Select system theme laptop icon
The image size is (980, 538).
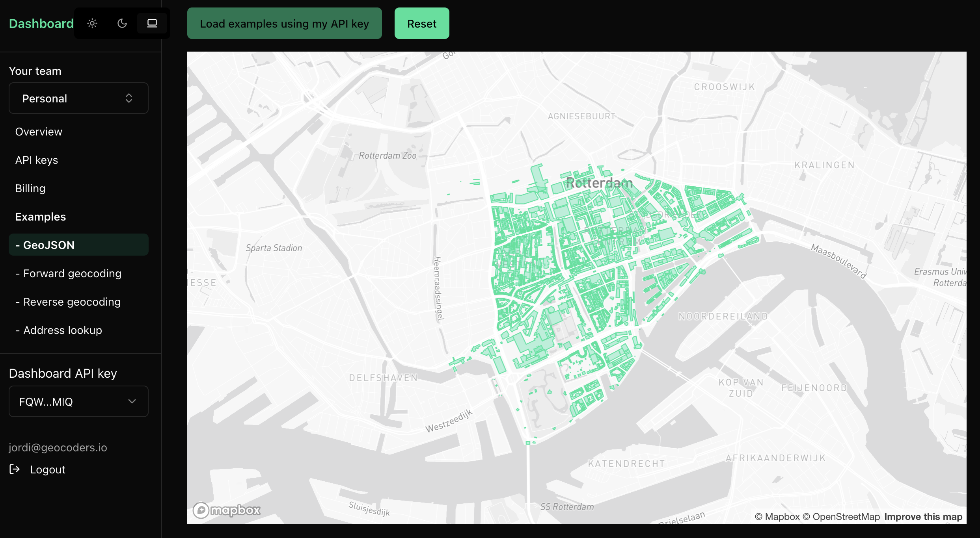[x=152, y=23]
